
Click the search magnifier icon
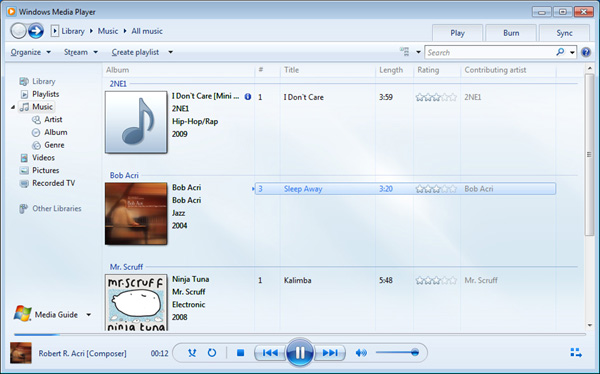560,52
